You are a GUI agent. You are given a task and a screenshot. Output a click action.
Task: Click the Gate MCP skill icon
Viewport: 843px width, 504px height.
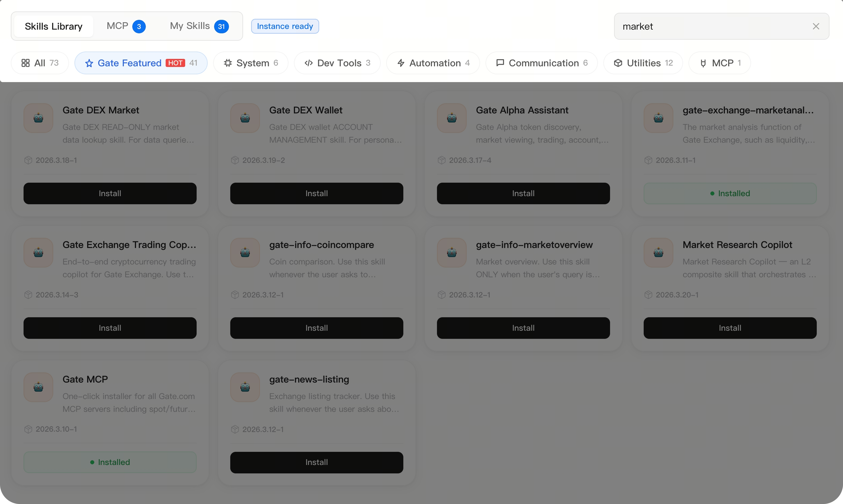(x=38, y=387)
